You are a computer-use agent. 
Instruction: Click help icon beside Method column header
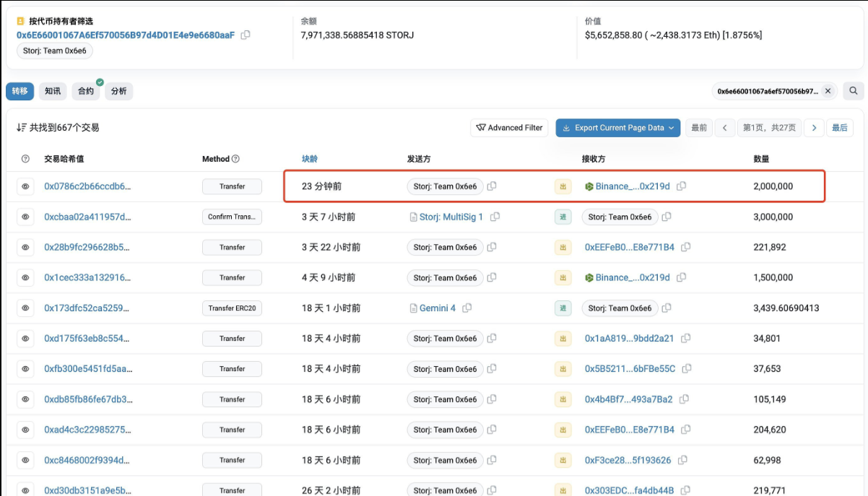coord(235,159)
